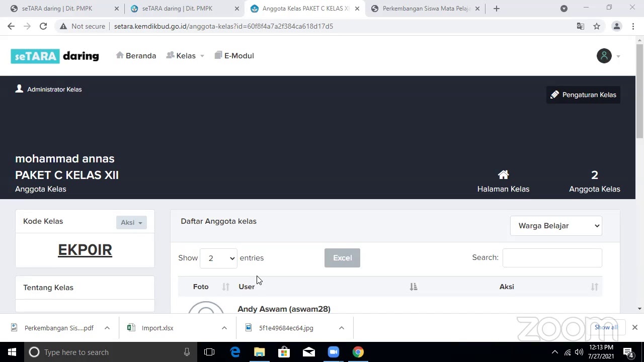Open Chrome from taskbar
Image resolution: width=644 pixels, height=362 pixels.
(x=358, y=352)
